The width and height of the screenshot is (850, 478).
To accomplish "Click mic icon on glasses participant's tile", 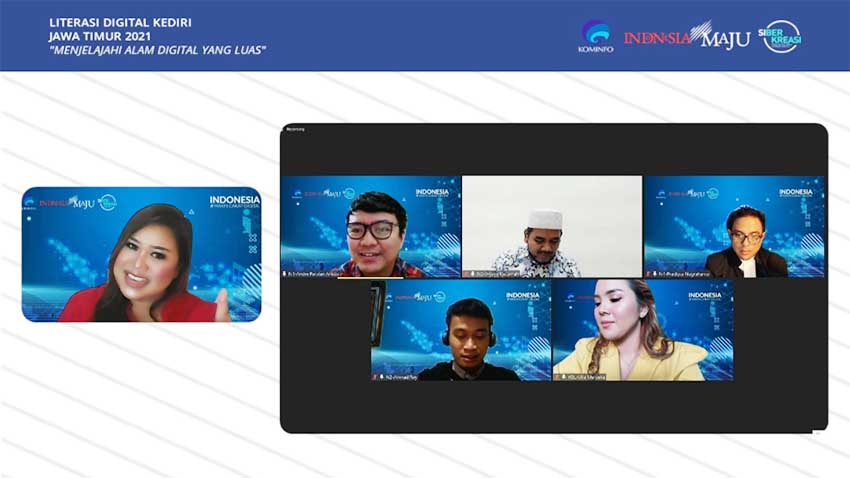I will coord(286,273).
